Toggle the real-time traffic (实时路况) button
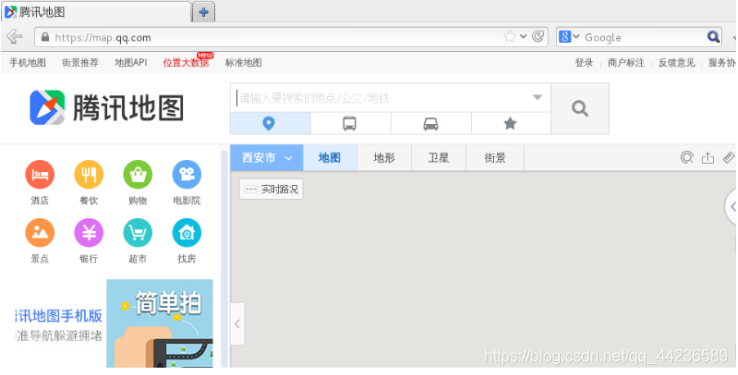 coord(271,189)
